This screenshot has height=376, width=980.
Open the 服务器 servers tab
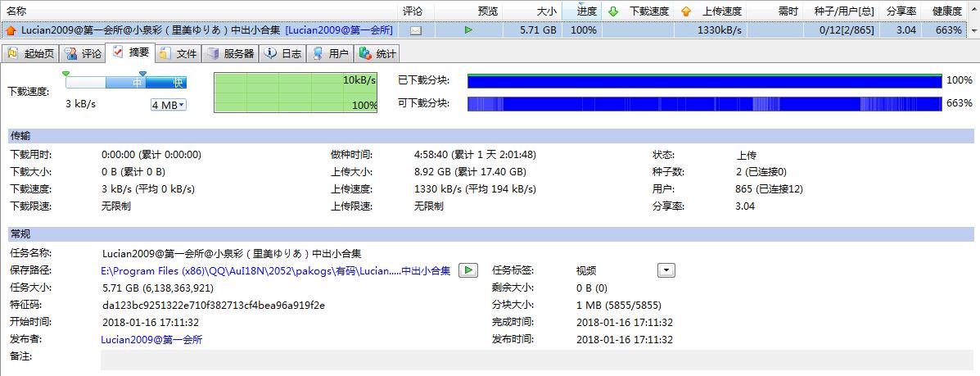click(x=231, y=54)
